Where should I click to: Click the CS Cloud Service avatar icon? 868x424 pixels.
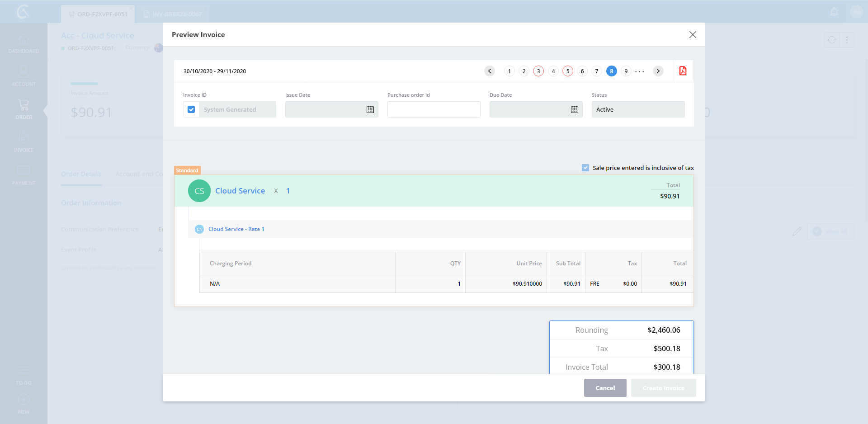199,191
